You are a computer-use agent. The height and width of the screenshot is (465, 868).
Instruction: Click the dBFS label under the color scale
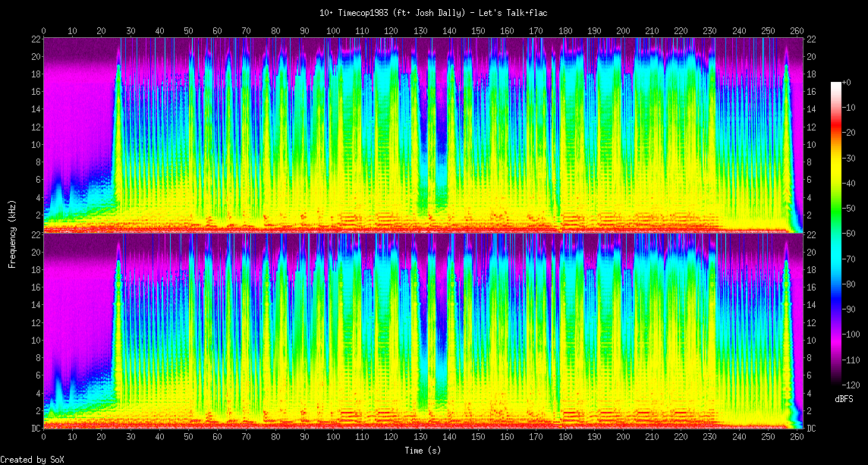(x=844, y=398)
